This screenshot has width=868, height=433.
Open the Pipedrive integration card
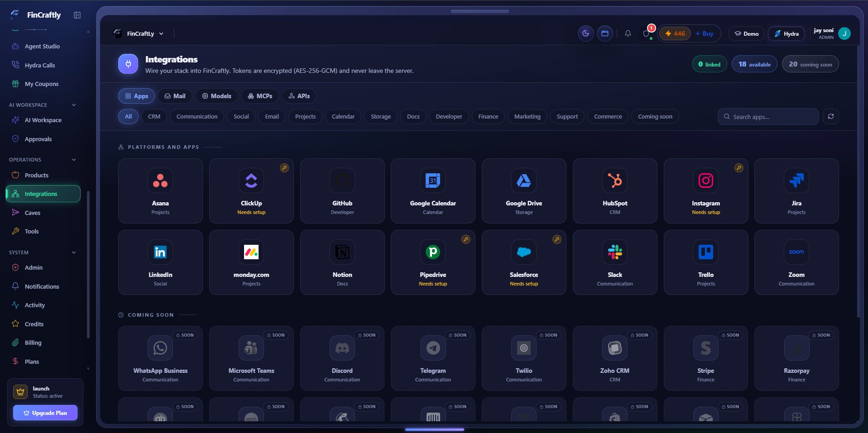click(433, 262)
